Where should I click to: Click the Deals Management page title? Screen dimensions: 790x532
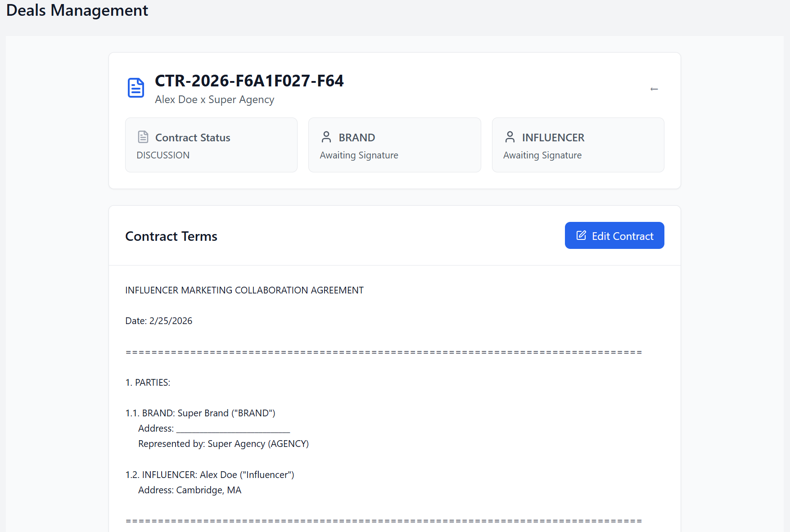click(77, 10)
